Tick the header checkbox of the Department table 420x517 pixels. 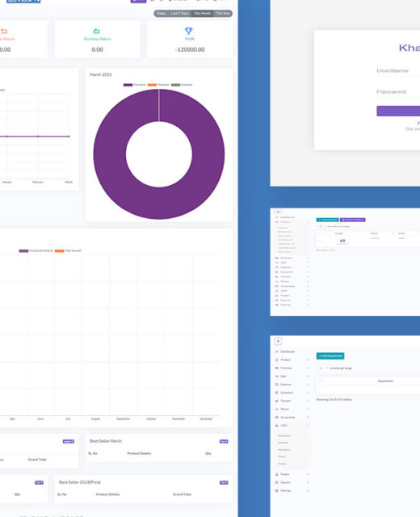click(x=320, y=380)
